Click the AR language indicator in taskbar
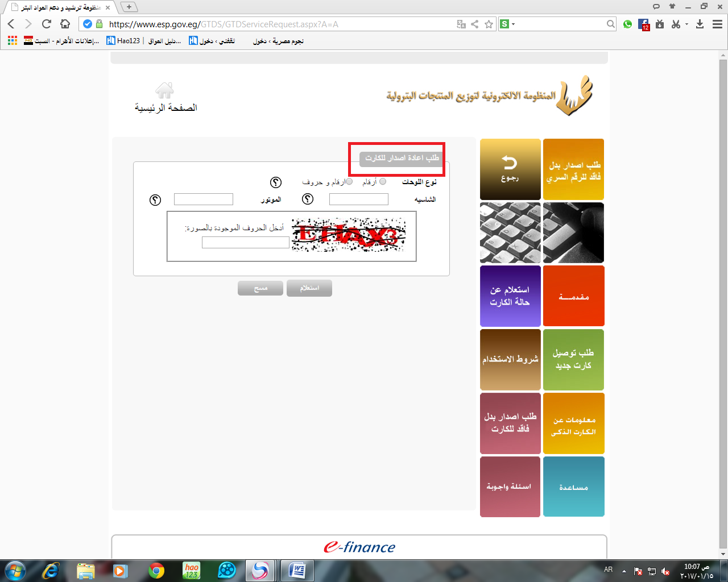 [x=608, y=569]
